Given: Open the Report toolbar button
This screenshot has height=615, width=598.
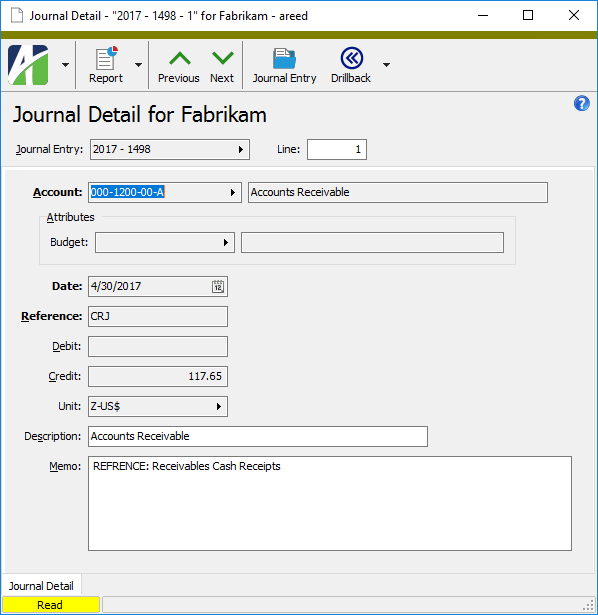Looking at the screenshot, I should (x=105, y=65).
